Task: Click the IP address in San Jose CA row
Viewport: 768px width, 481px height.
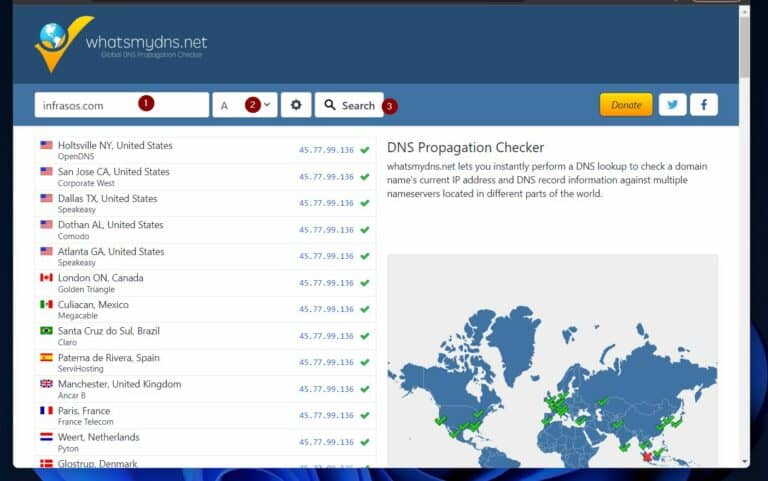Action: (326, 176)
